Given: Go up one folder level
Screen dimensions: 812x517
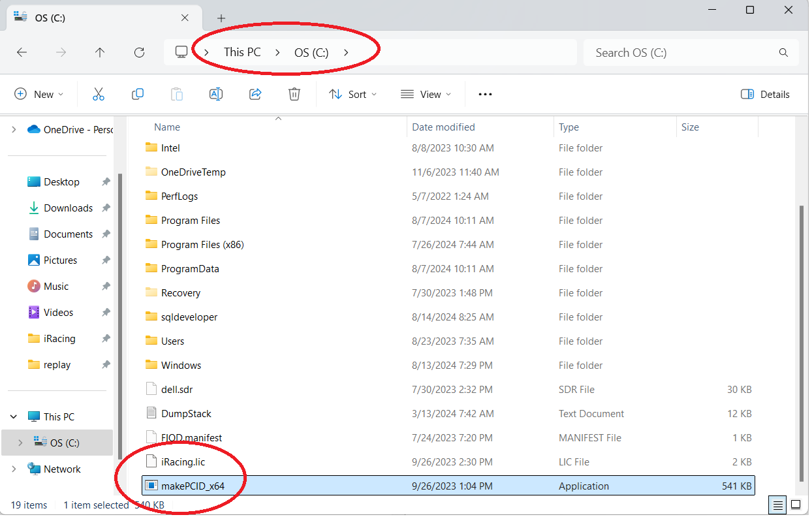Looking at the screenshot, I should pyautogui.click(x=100, y=53).
